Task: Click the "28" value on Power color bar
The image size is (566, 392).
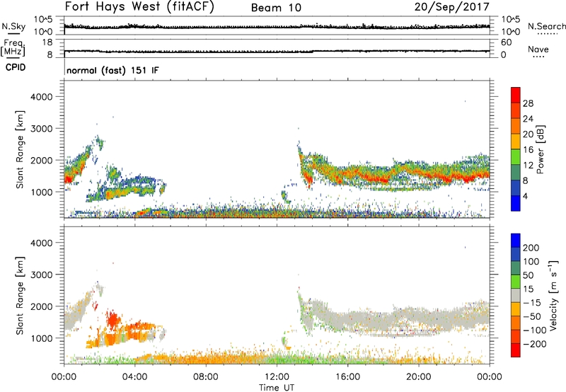Action: (x=528, y=103)
